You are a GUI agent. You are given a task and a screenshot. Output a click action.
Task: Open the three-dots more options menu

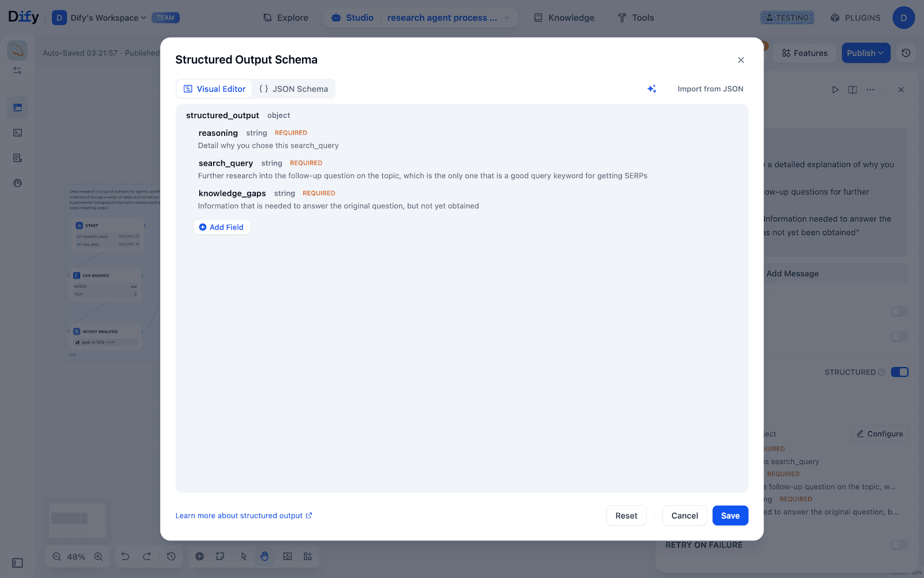pos(870,90)
